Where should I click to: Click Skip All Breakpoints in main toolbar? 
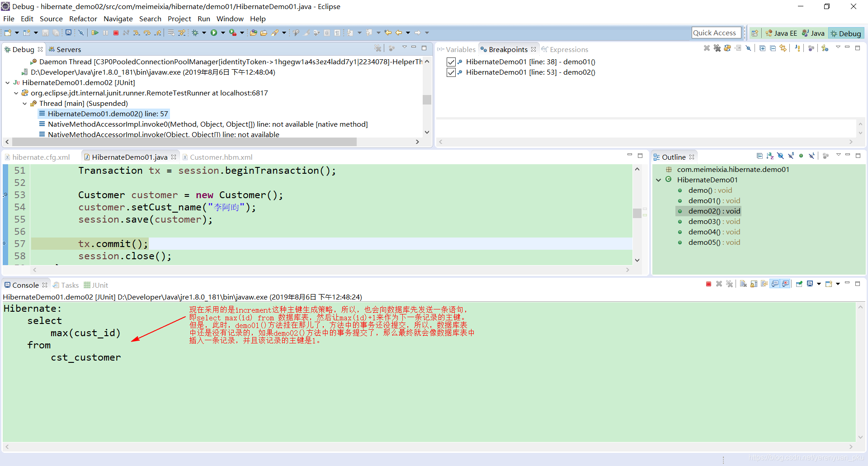(81, 33)
